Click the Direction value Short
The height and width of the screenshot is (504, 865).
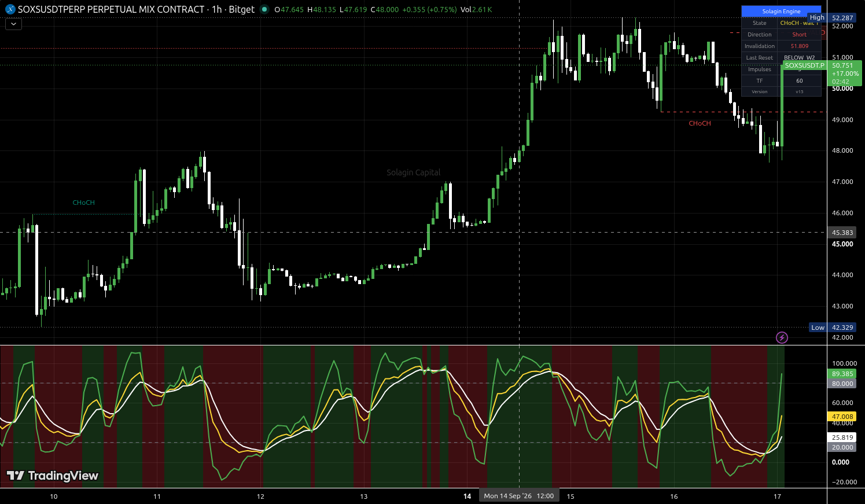[x=799, y=35]
